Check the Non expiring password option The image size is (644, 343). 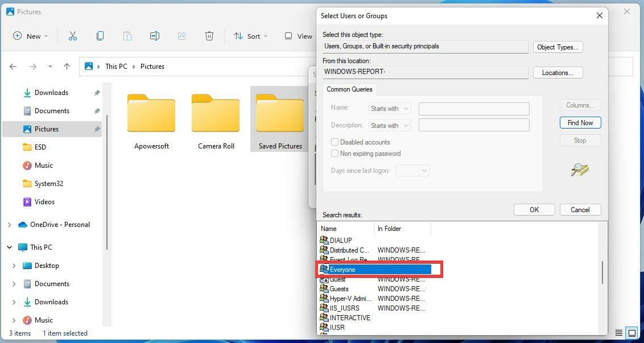[335, 154]
